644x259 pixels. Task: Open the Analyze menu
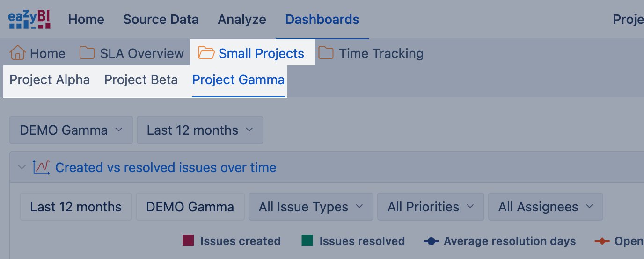point(242,19)
